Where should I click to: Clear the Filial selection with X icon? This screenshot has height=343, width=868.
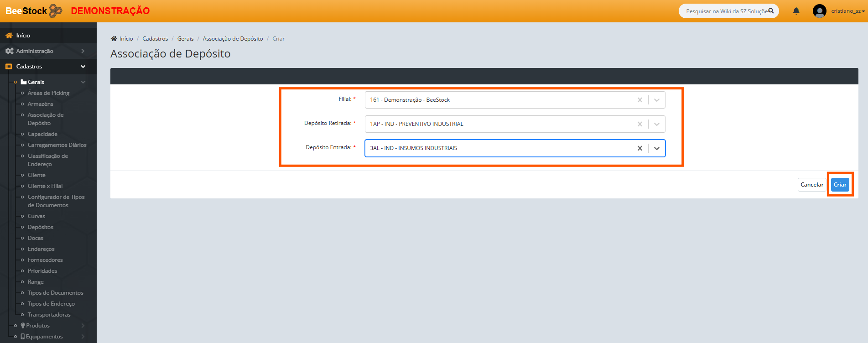coord(639,100)
